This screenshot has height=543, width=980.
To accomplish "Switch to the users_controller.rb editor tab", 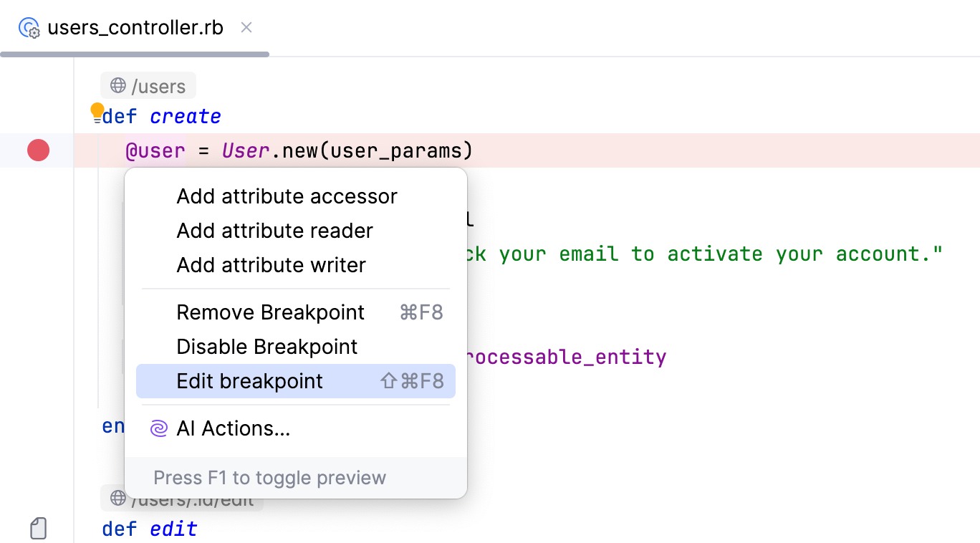I will 135,27.
